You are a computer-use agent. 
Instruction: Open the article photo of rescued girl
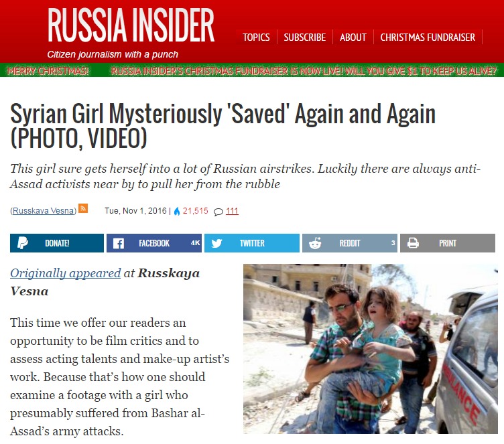click(x=370, y=349)
